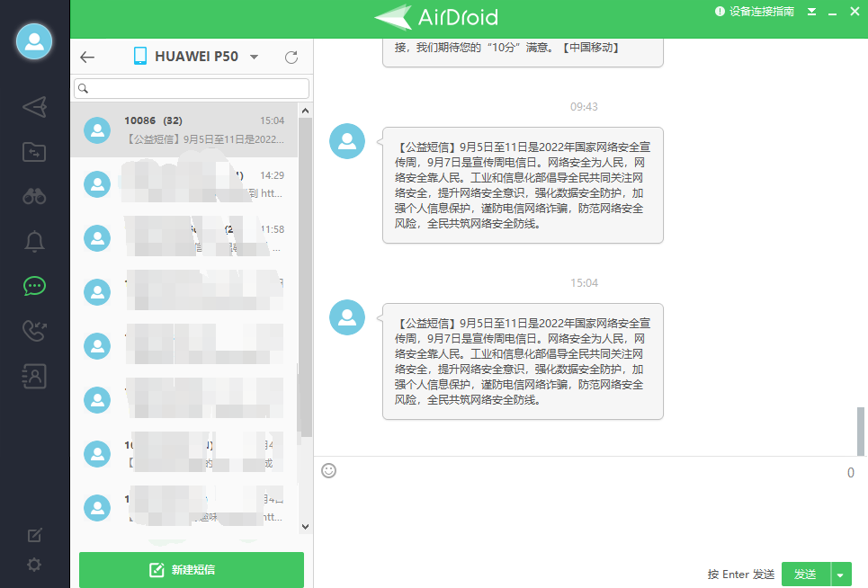Image resolution: width=868 pixels, height=588 pixels.
Task: Open Notifications bell icon
Action: (34, 241)
